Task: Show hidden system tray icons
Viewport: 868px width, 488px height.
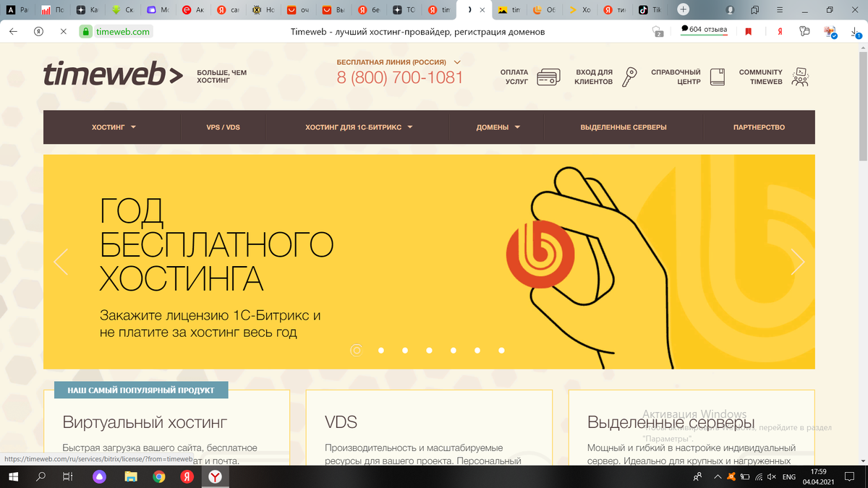Action: point(717,476)
